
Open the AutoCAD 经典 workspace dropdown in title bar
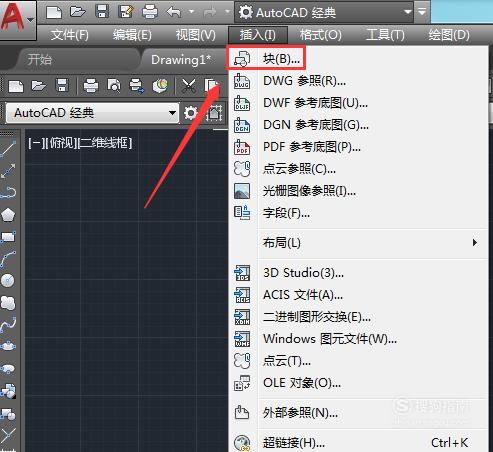tap(324, 13)
